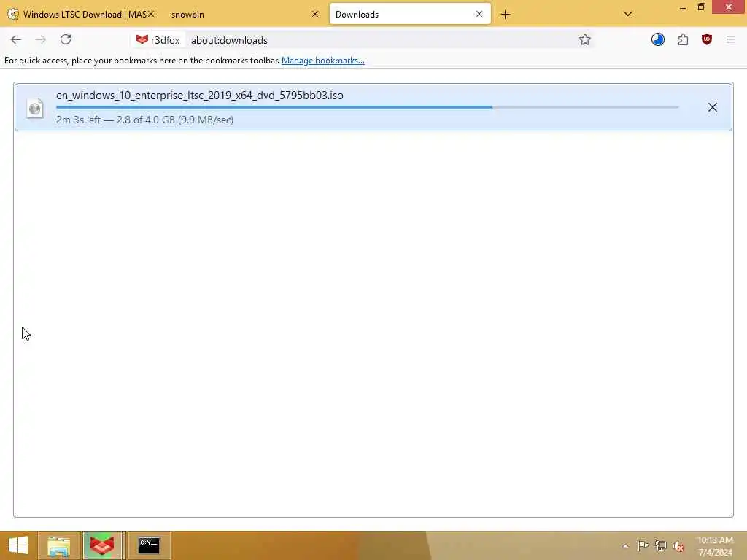This screenshot has height=560, width=747.
Task: Close the snowbin tab
Action: click(x=315, y=14)
